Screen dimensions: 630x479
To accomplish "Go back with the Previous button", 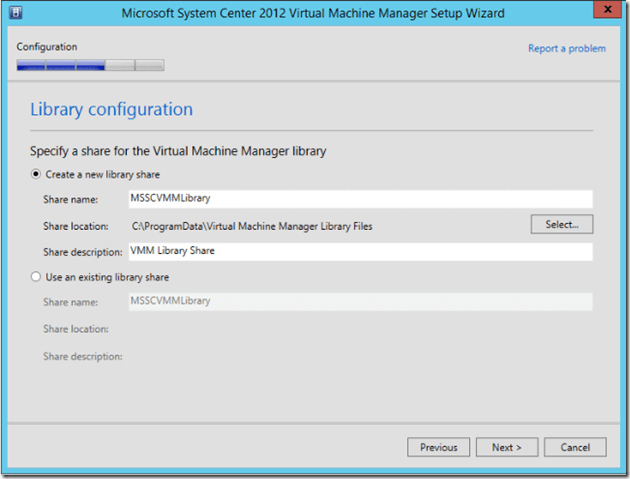I will tap(438, 447).
